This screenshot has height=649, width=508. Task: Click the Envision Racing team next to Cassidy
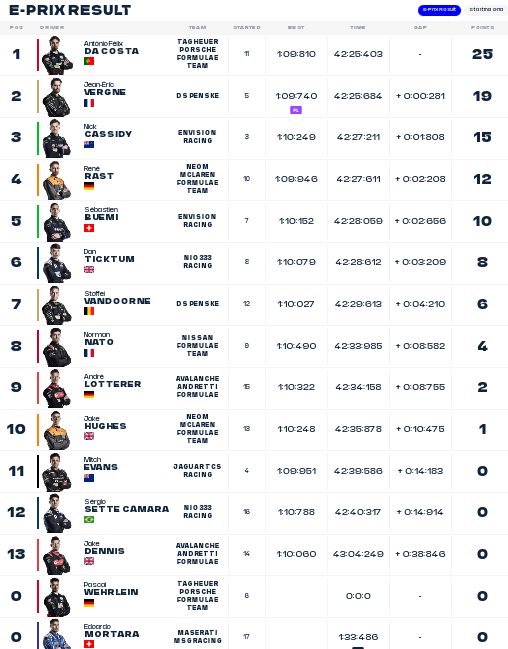[197, 137]
